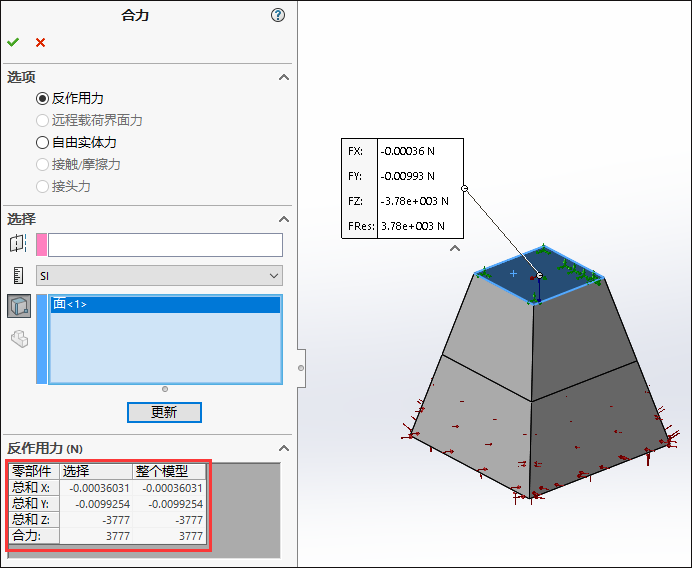Click the 整个模型 column header
Screen dimensions: 692x568
(x=169, y=471)
